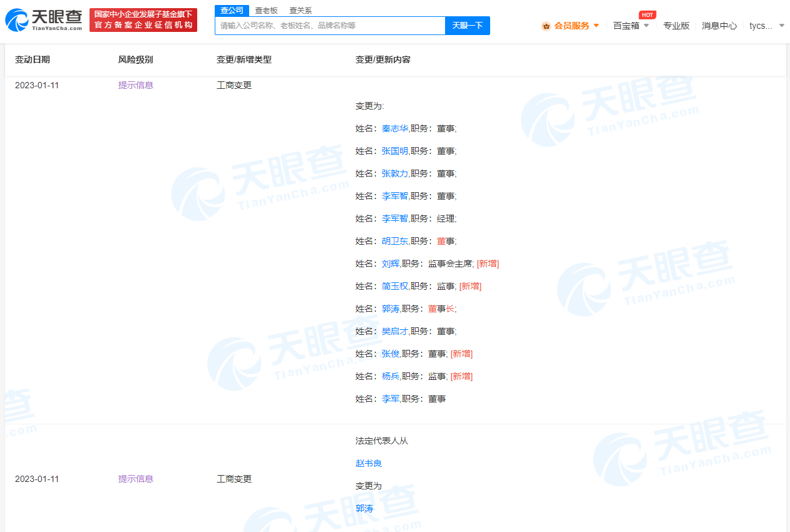Click the 变更/更新内容 column header

pos(383,59)
